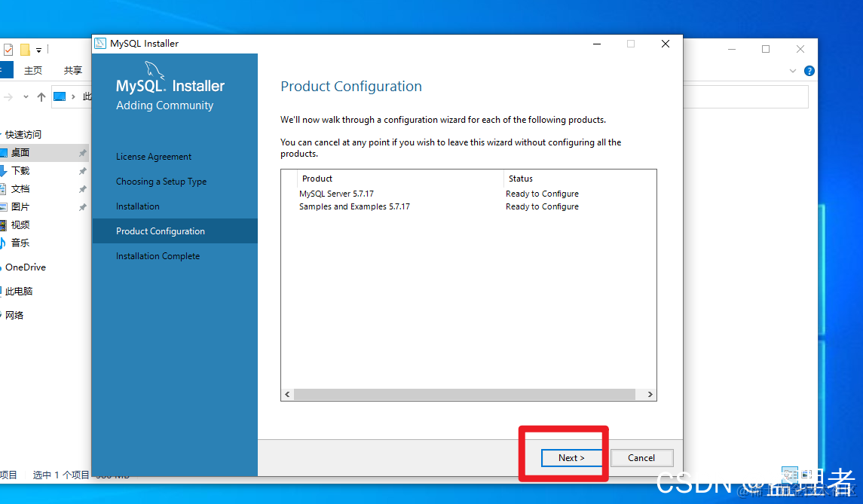
Task: Click the File Explorer search field
Action: (745, 97)
